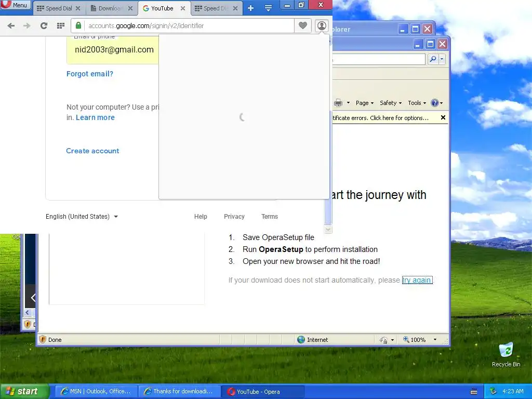
Task: Select the Recycle Bin desktop icon
Action: tap(506, 354)
